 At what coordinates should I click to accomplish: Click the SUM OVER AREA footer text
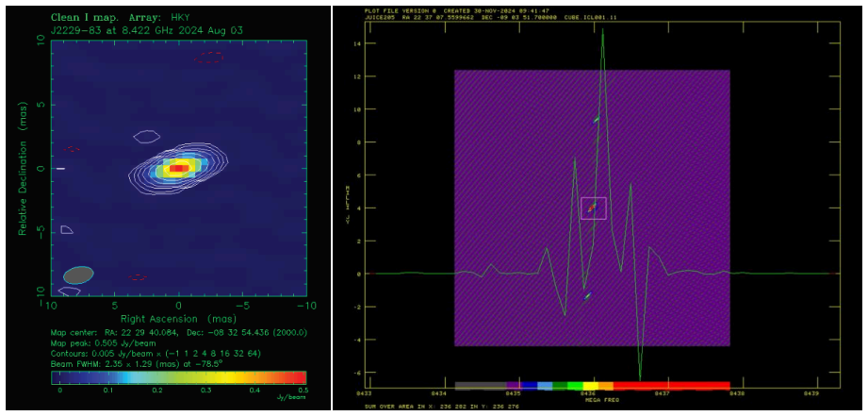[442, 407]
